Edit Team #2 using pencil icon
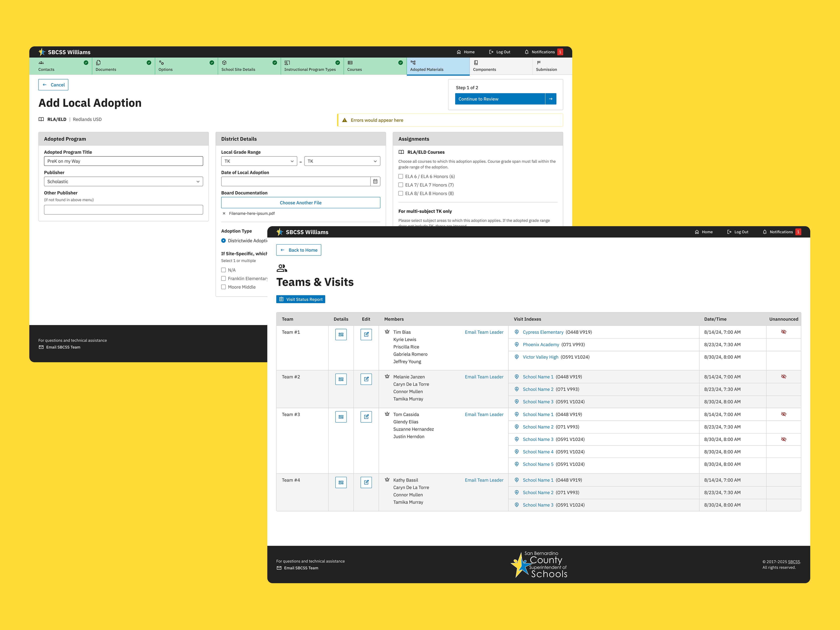The width and height of the screenshot is (840, 630). 366,379
